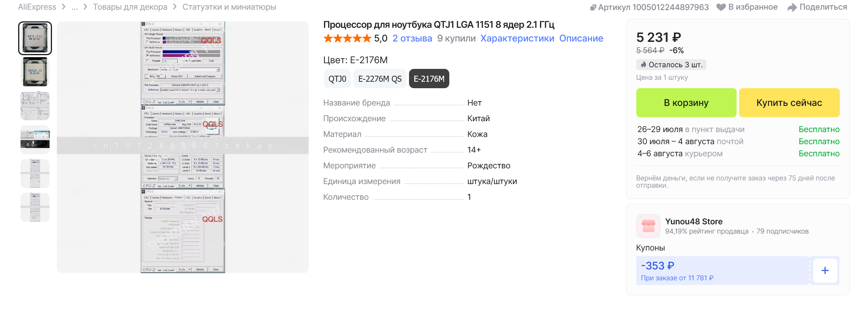The width and height of the screenshot is (868, 325).
Task: Click the heart icon for favorites
Action: (x=721, y=7)
